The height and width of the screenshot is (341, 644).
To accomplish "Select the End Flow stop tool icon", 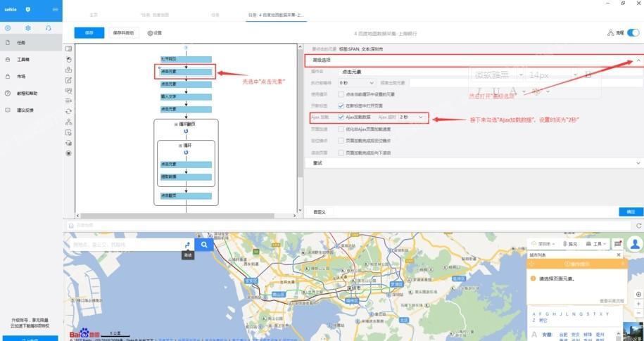I will tap(68, 153).
